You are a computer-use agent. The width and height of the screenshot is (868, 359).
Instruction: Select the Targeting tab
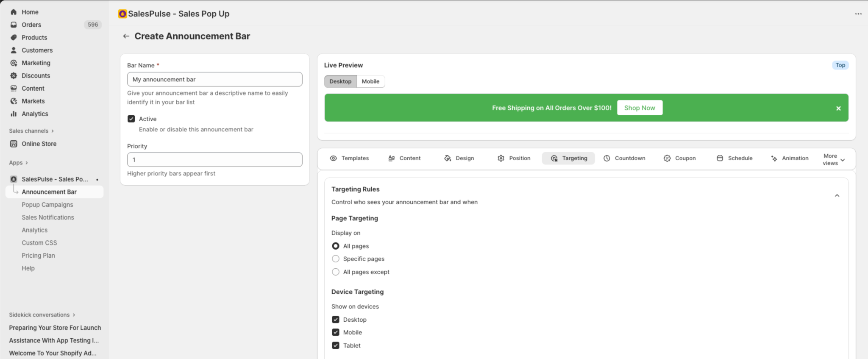tap(568, 158)
